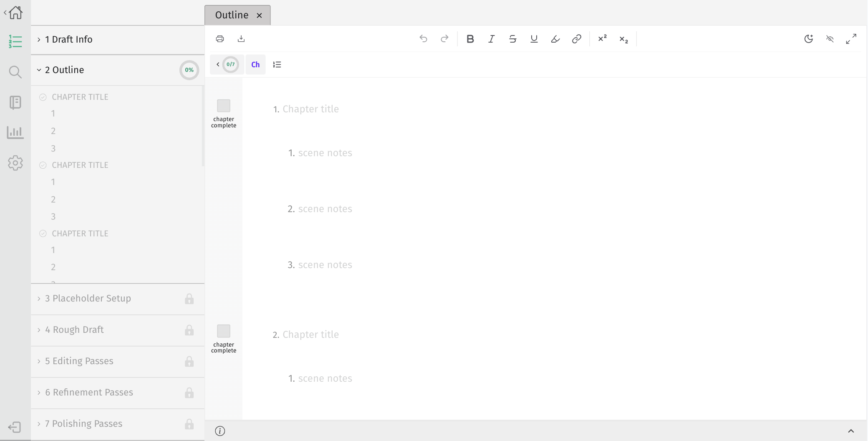The height and width of the screenshot is (441, 868).
Task: Click the first Chapter title field
Action: [310, 109]
